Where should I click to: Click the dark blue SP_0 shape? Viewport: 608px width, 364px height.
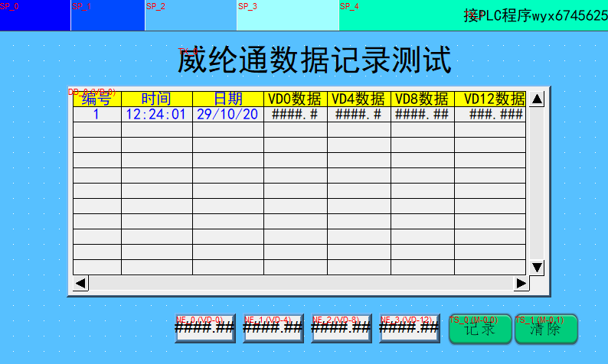pos(35,15)
